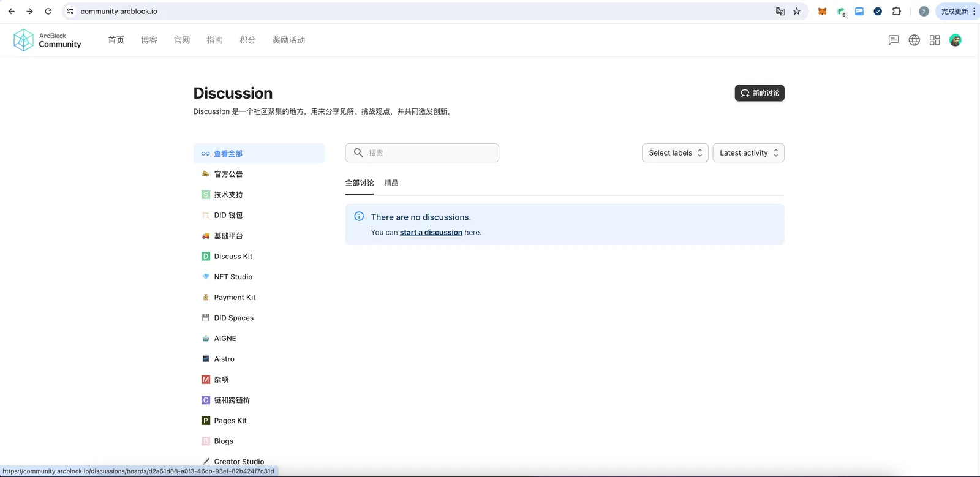Reload the page with the refresh icon

48,11
